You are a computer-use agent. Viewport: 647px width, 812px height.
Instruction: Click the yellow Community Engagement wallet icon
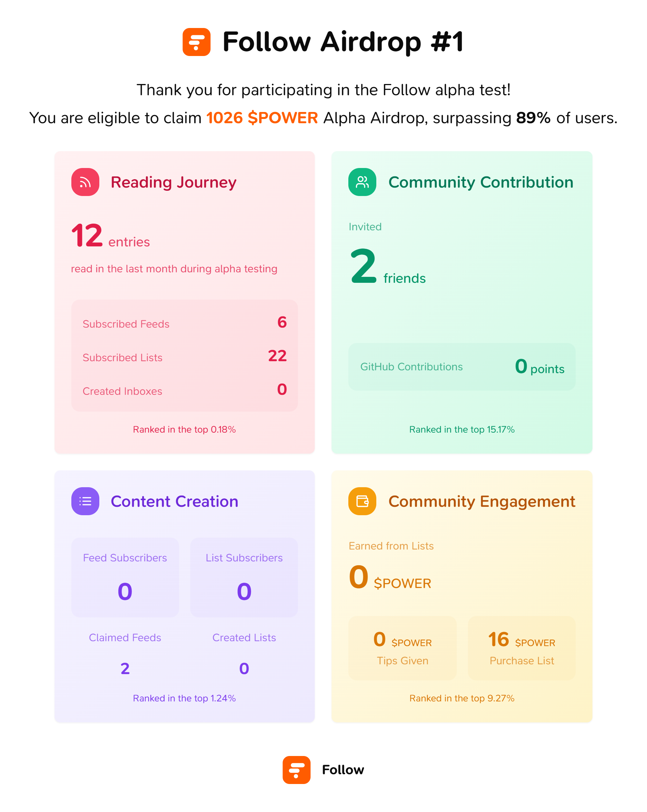click(362, 501)
